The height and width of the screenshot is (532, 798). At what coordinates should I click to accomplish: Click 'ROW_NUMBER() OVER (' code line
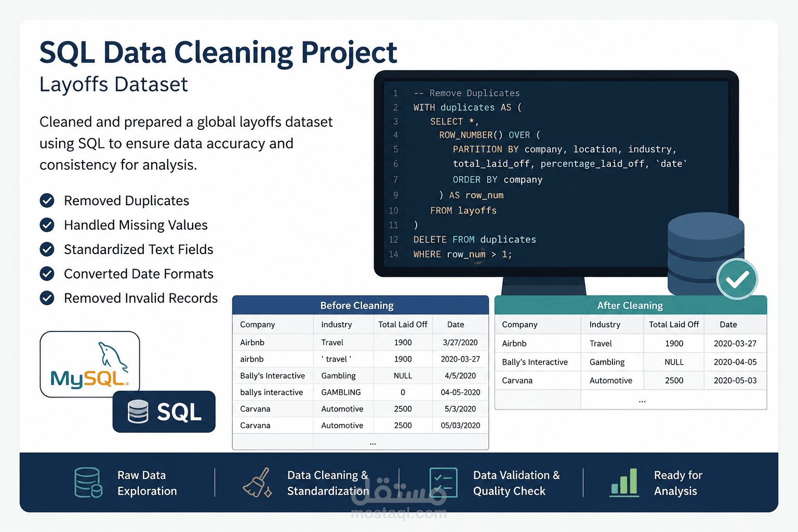(489, 135)
